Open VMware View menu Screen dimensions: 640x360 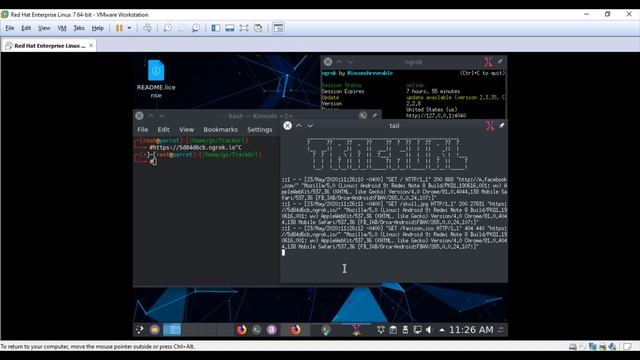pos(44,28)
